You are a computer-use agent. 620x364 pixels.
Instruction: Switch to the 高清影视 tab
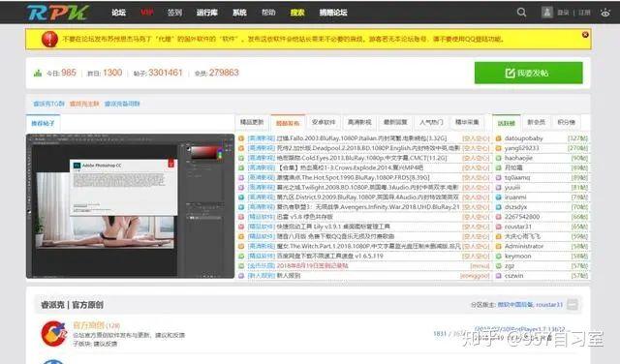pyautogui.click(x=359, y=122)
